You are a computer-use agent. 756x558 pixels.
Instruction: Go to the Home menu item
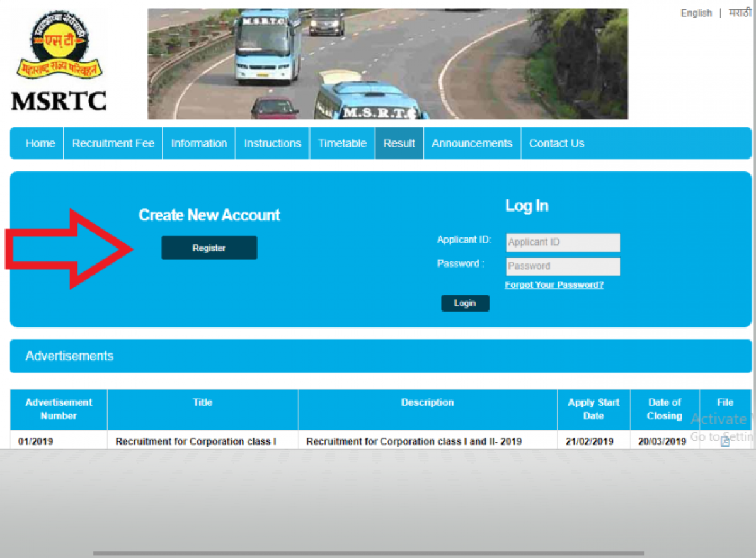[40, 144]
